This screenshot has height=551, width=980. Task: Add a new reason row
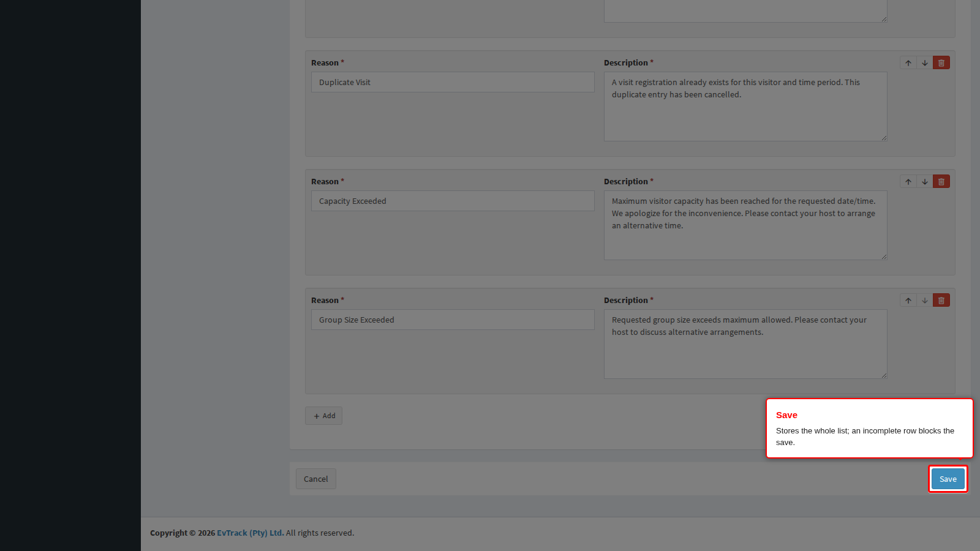[323, 416]
